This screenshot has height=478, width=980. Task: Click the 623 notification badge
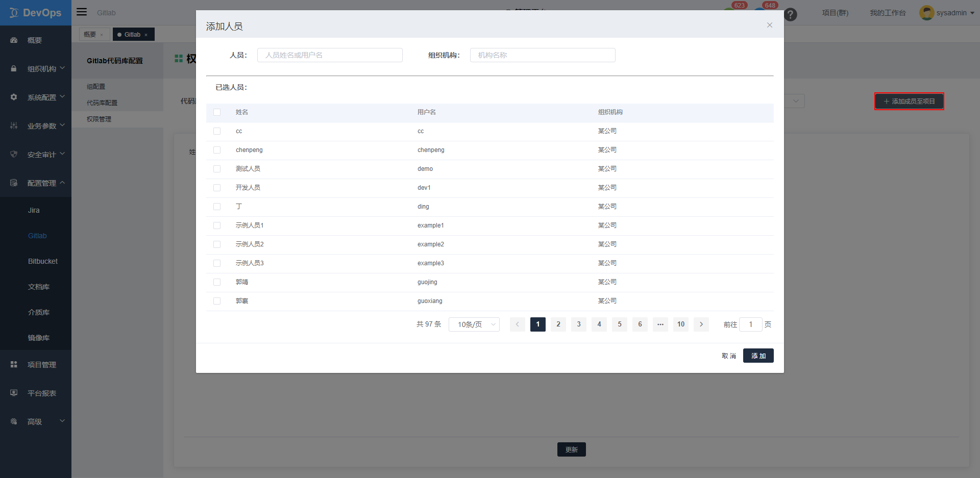click(740, 5)
